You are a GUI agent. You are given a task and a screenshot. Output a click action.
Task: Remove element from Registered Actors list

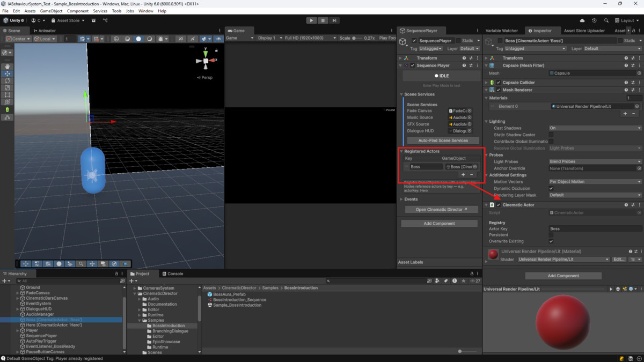point(472,175)
